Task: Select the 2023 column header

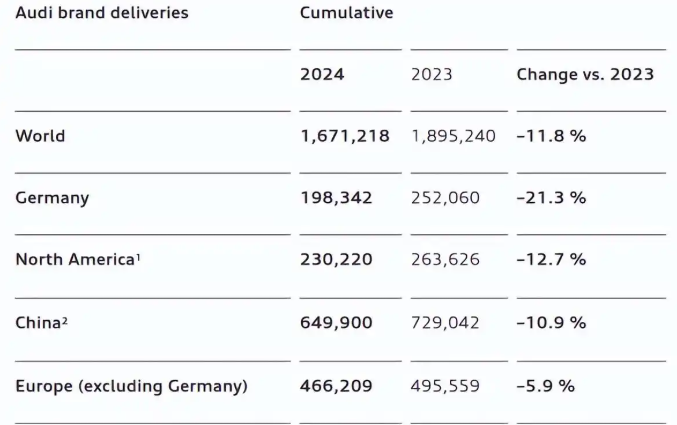Action: 432,75
